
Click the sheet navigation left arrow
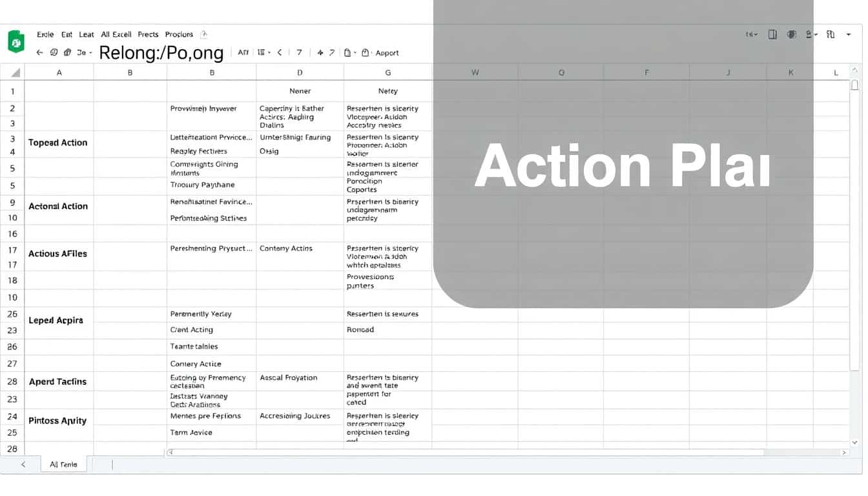pyautogui.click(x=23, y=464)
